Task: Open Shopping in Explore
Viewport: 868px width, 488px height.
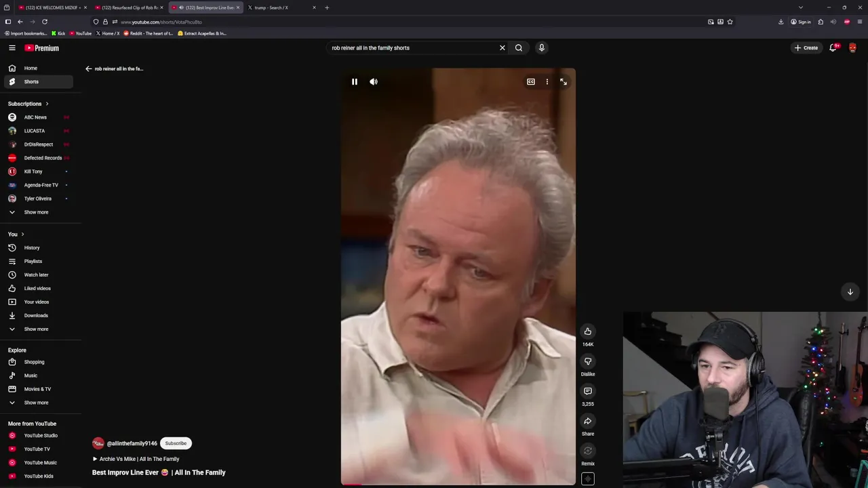Action: (x=38, y=362)
